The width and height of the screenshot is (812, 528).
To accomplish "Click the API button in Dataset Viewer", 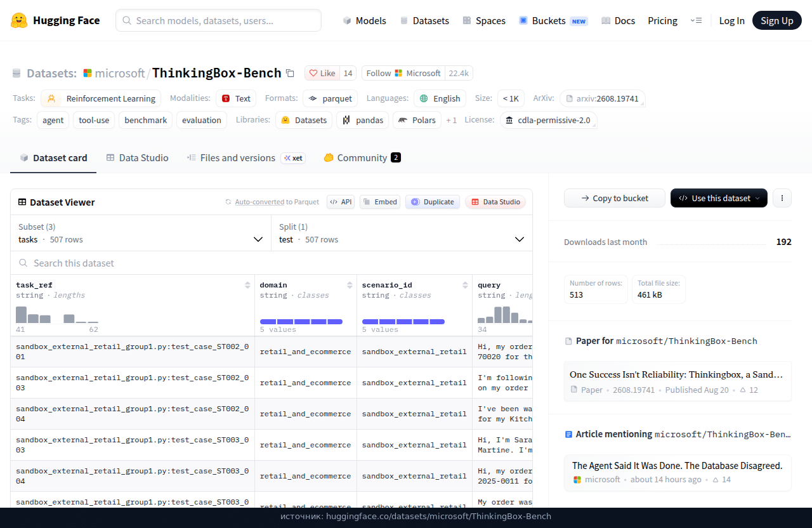I will tap(341, 202).
